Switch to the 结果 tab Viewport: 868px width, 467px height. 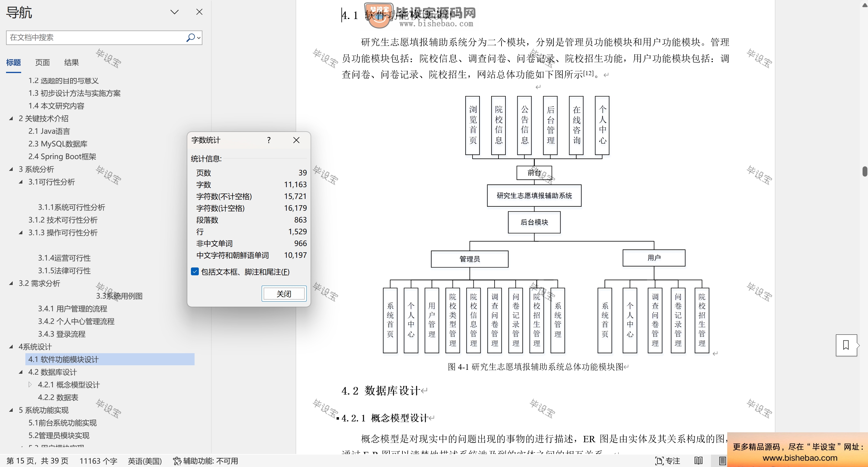(71, 62)
